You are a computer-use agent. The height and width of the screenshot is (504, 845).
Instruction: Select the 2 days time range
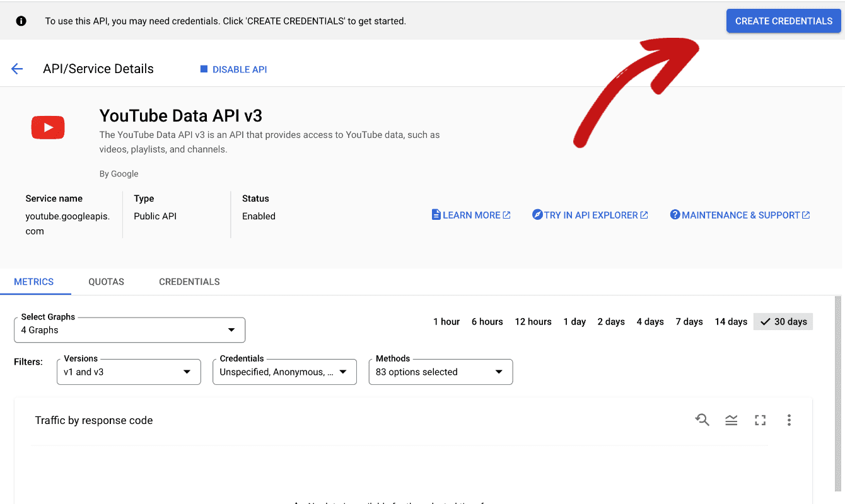tap(611, 321)
